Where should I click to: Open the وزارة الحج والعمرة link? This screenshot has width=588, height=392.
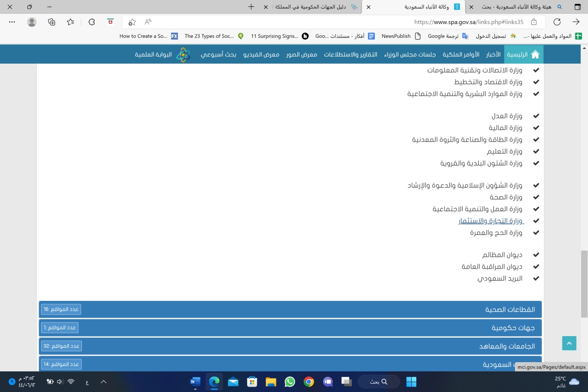coord(496,233)
